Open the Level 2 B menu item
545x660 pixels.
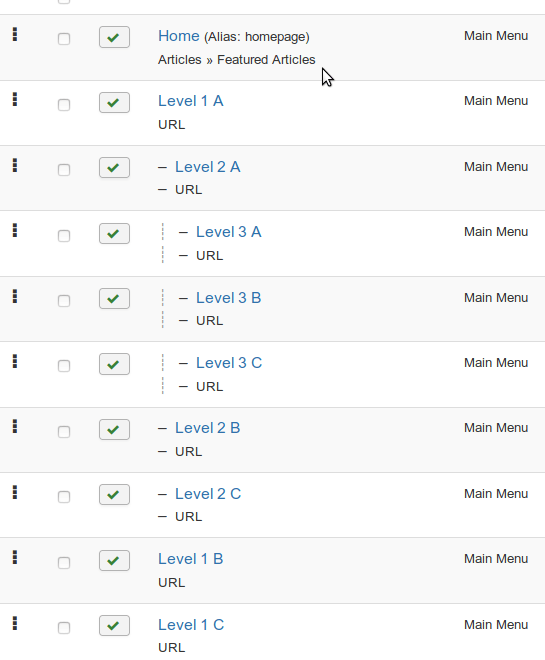pos(207,428)
